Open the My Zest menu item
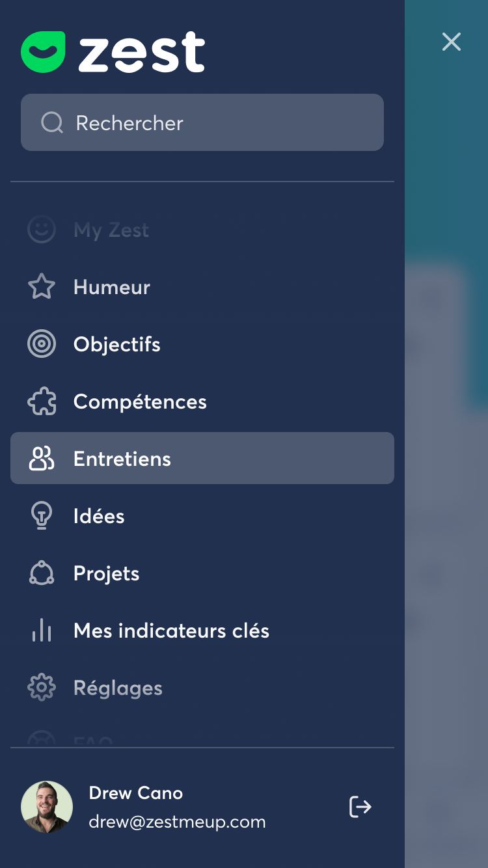The height and width of the screenshot is (868, 488). click(111, 230)
